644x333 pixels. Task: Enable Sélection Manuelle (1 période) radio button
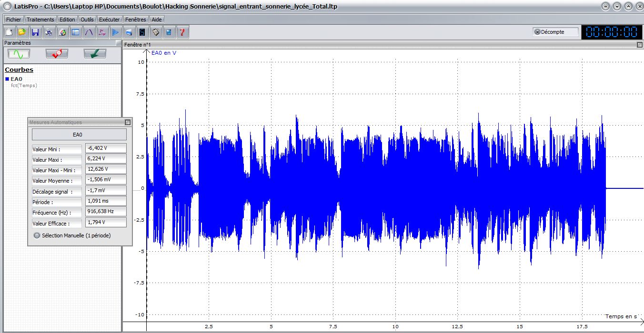click(x=37, y=235)
